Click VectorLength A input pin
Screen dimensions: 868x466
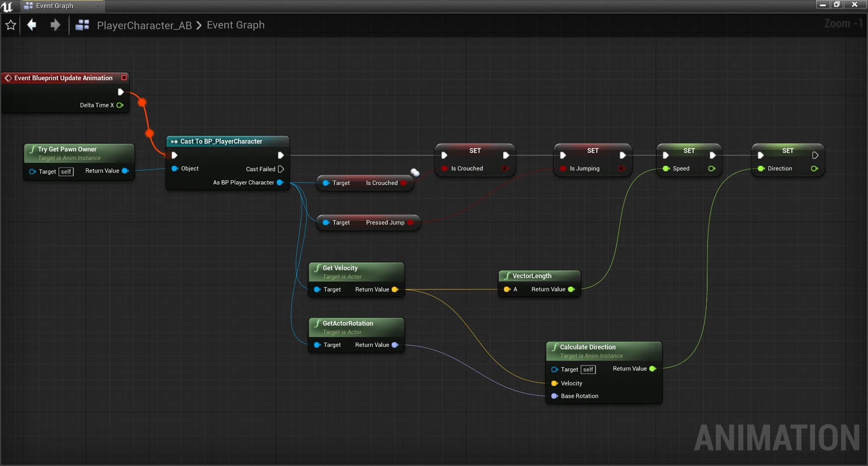[507, 289]
